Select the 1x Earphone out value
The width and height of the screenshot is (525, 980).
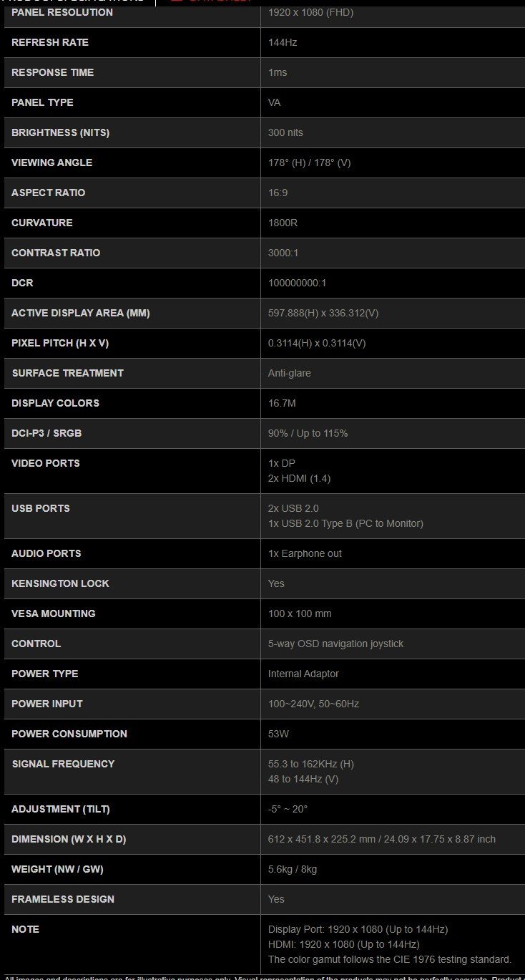pyautogui.click(x=305, y=553)
